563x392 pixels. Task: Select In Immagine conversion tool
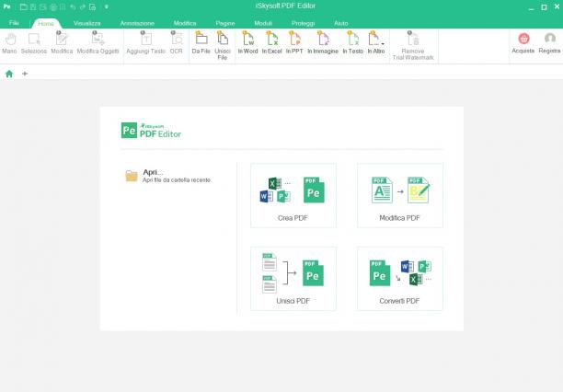click(323, 43)
